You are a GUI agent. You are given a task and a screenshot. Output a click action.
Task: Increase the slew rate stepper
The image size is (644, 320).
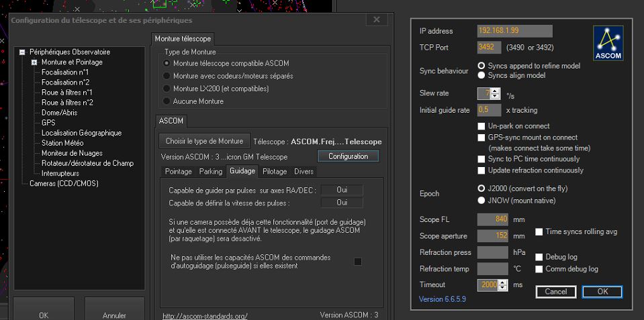pos(496,90)
